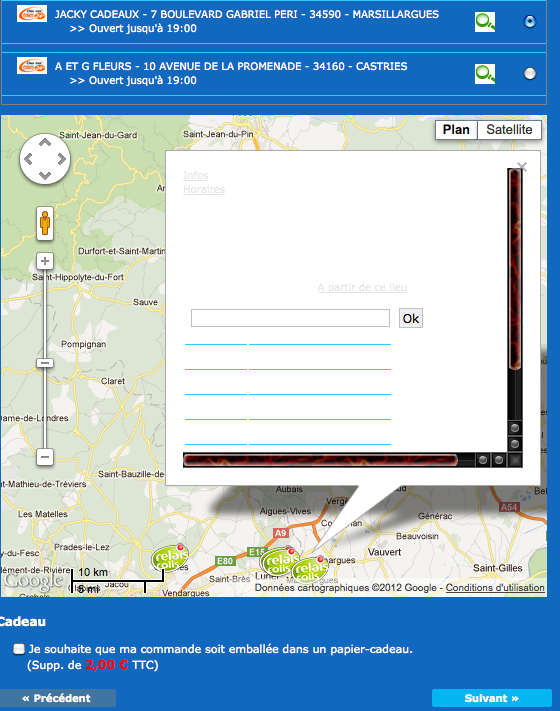Click the relais colis marker the bubble points to

[310, 570]
